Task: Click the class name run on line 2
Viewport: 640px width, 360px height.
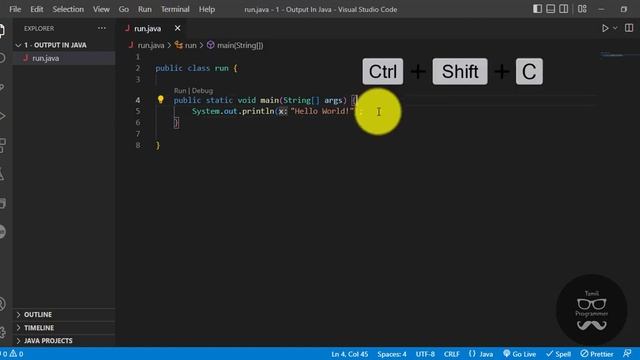Action: click(x=222, y=68)
